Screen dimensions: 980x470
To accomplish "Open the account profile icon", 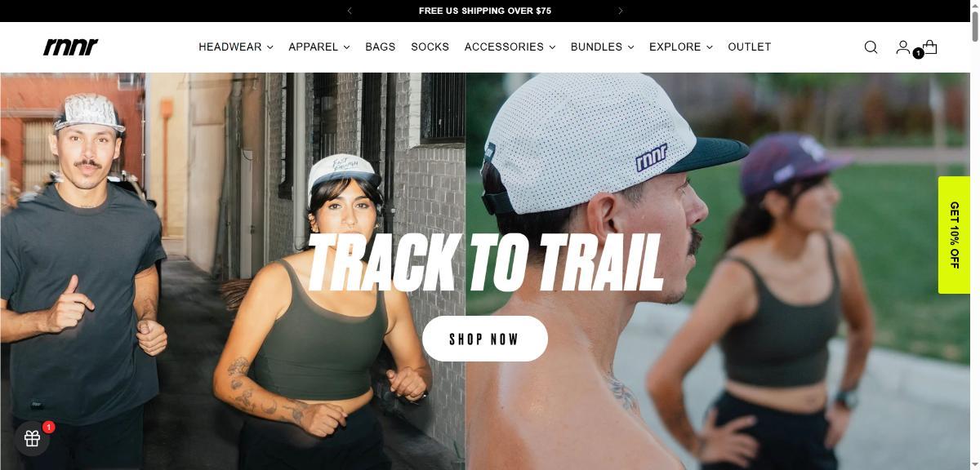I will [902, 47].
